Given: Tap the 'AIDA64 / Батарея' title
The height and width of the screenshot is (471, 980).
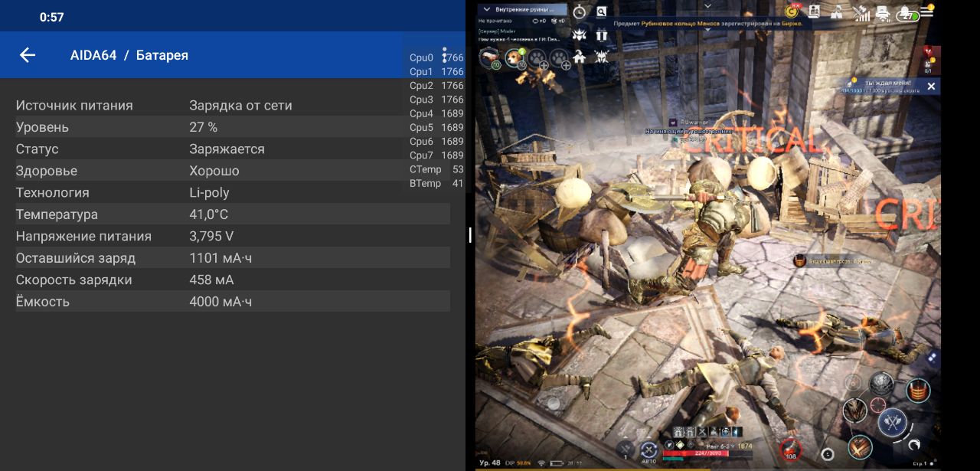Looking at the screenshot, I should 129,55.
